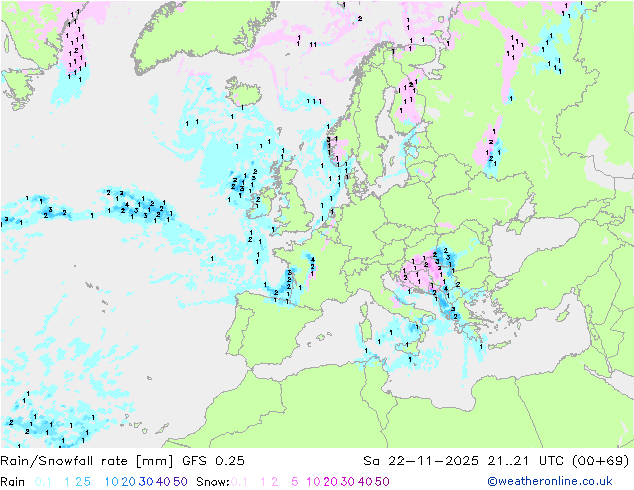Select the Snow legend value 10
The image size is (634, 490).
(x=313, y=482)
